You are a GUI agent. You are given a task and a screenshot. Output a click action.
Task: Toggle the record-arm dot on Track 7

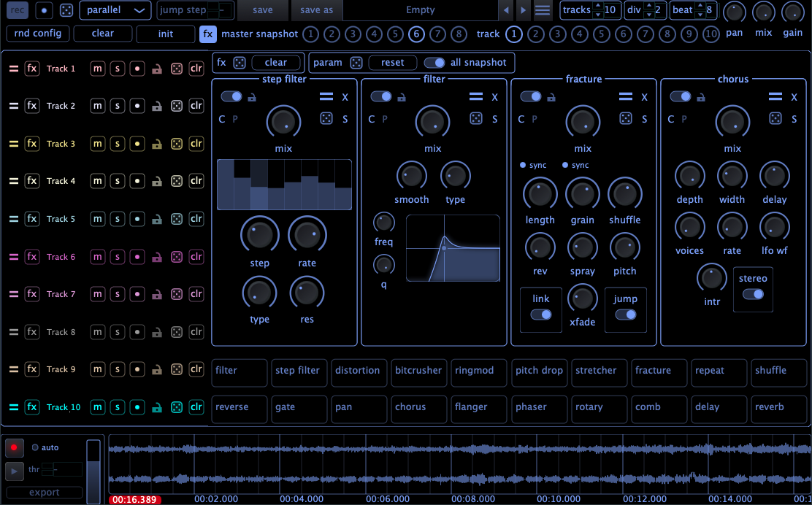point(137,294)
